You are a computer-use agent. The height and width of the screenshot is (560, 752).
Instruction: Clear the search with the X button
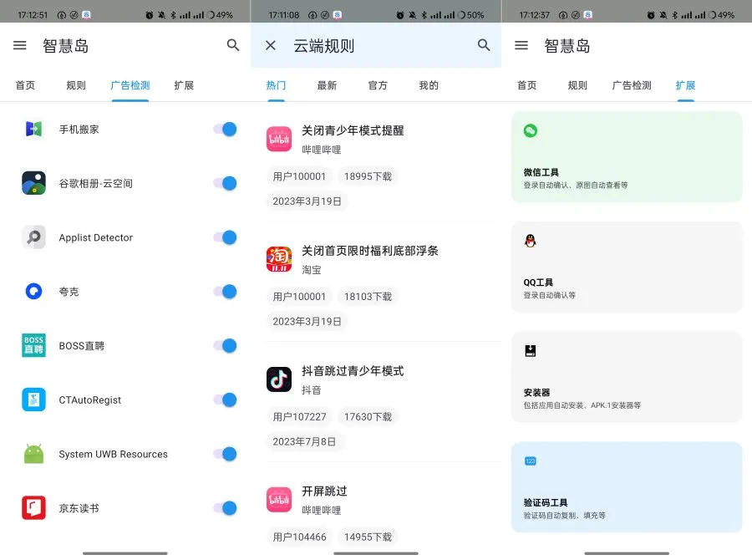coord(270,45)
